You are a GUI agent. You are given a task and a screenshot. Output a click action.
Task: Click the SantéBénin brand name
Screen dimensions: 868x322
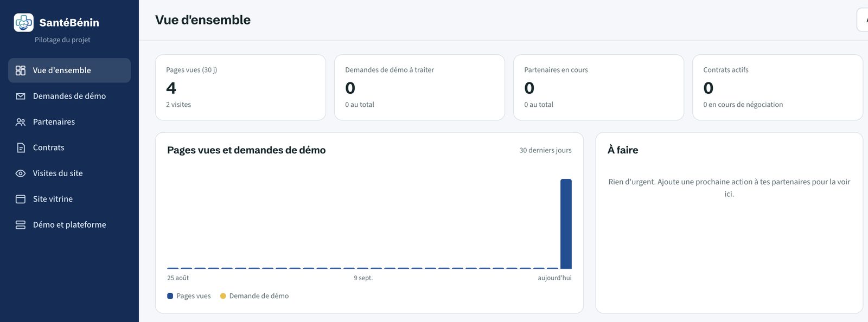(x=69, y=23)
